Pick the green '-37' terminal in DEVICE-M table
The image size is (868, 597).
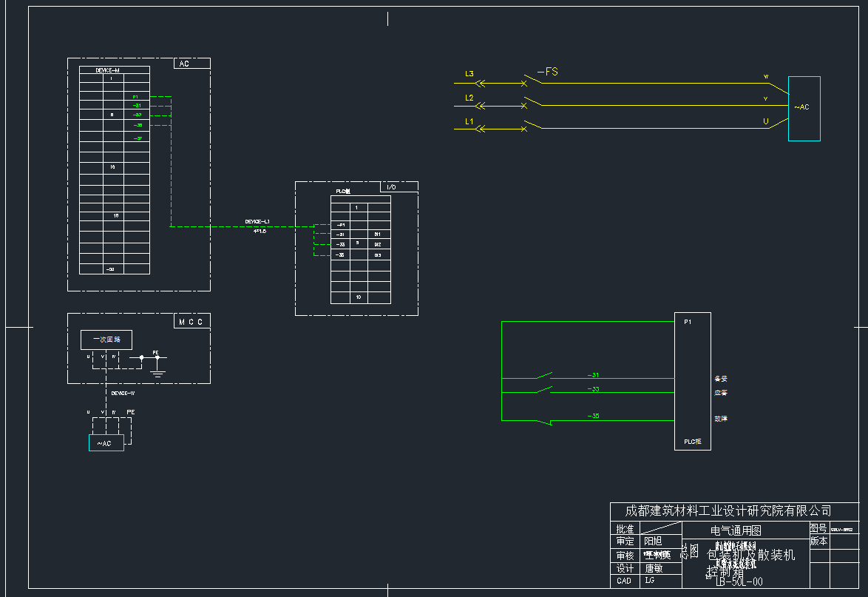click(138, 138)
